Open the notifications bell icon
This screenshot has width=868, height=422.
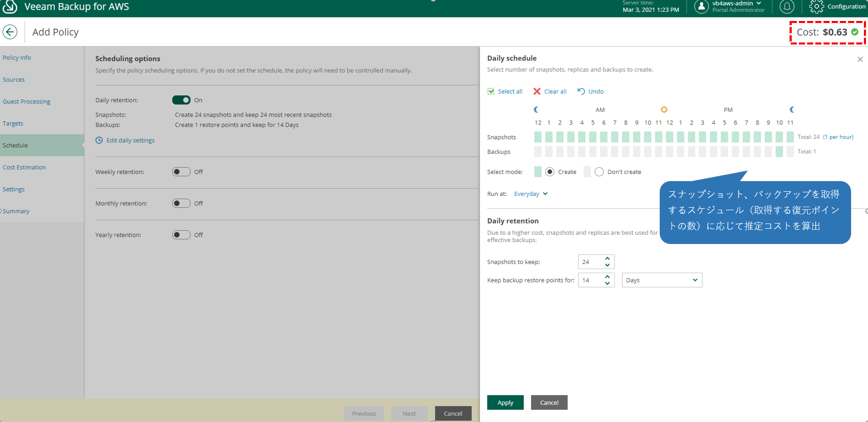(x=787, y=6)
